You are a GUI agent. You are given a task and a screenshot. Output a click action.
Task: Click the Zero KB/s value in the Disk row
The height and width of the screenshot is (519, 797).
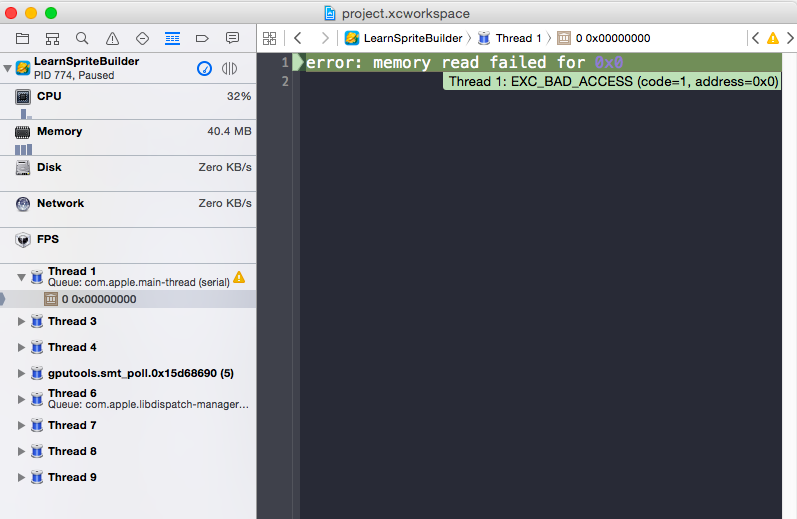point(225,167)
